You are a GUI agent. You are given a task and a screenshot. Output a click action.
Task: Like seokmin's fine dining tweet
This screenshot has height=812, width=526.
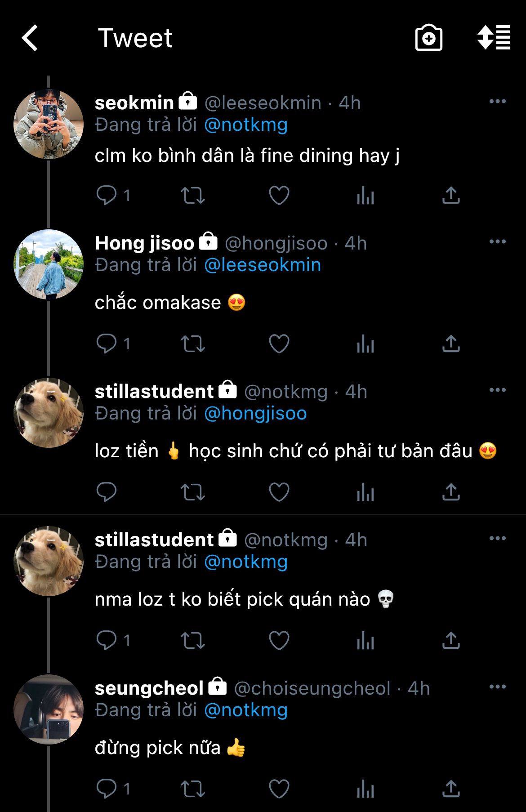[x=279, y=196]
